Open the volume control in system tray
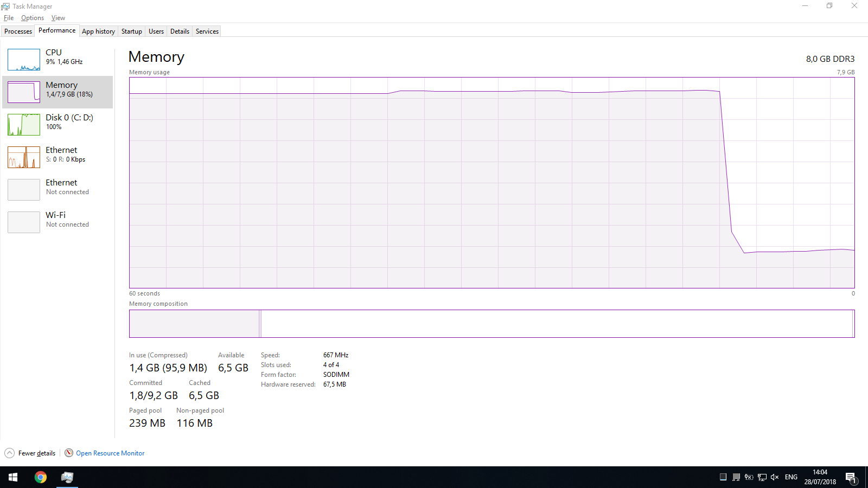 pos(774,477)
